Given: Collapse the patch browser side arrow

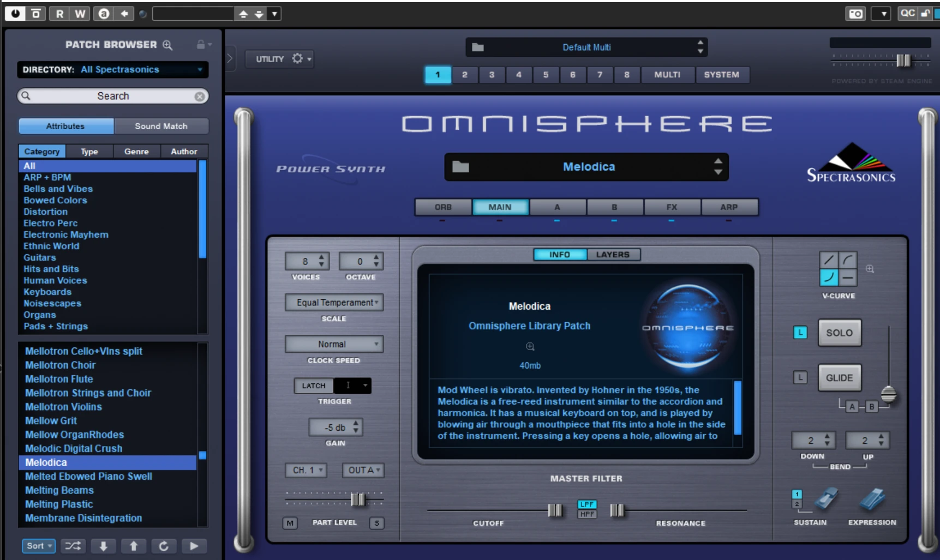Looking at the screenshot, I should [230, 58].
